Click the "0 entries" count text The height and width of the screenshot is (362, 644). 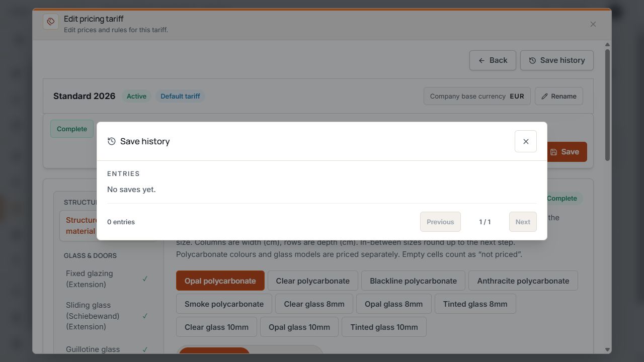click(x=121, y=222)
